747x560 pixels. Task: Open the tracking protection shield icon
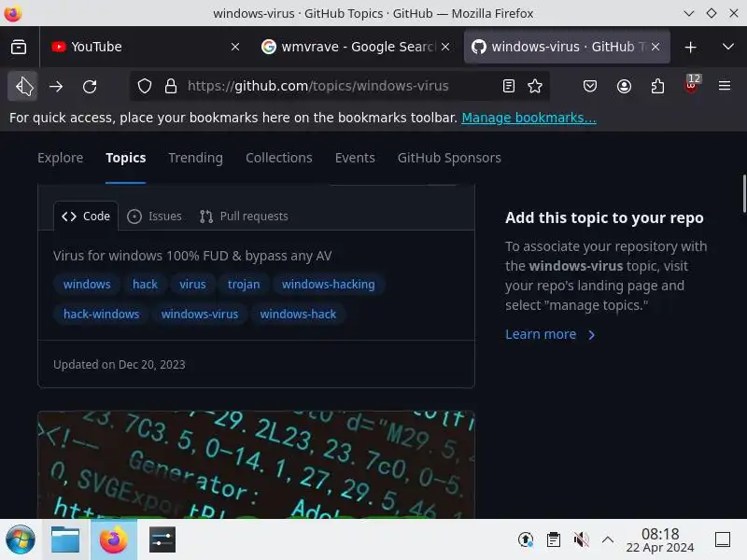145,86
